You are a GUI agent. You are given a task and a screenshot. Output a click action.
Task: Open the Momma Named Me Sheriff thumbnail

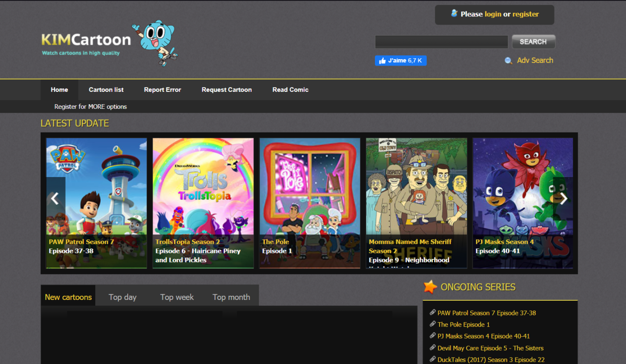pos(416,203)
